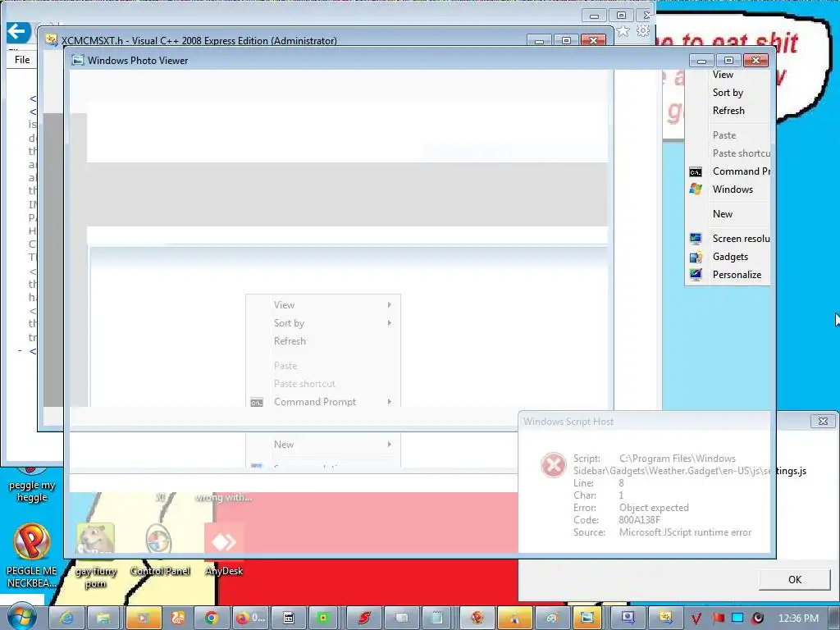Viewport: 840px width, 630px height.
Task: Click the blue monitor tray icon
Action: 737,619
